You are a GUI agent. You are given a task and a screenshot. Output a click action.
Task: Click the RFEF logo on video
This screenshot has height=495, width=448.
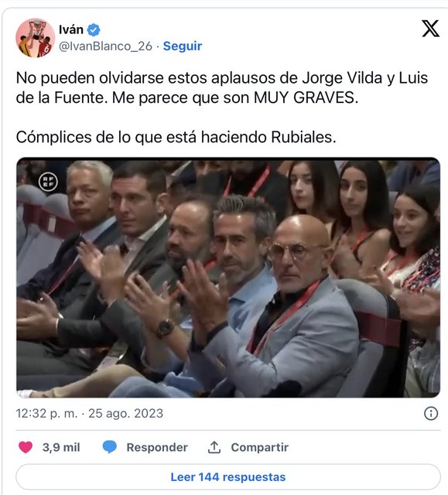coord(48,182)
